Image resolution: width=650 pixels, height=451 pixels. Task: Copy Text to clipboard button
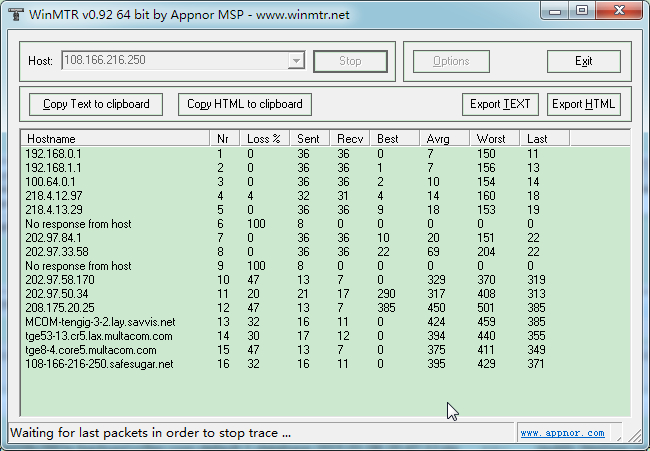click(96, 104)
